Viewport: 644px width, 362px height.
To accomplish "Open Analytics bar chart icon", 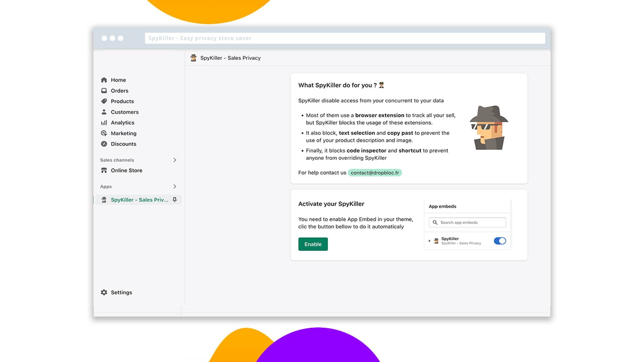I will 104,123.
